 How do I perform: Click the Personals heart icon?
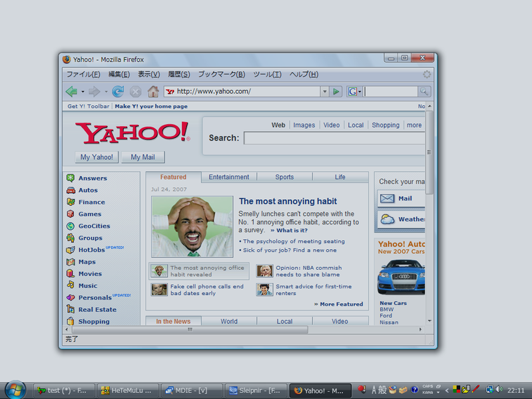pyautogui.click(x=71, y=298)
